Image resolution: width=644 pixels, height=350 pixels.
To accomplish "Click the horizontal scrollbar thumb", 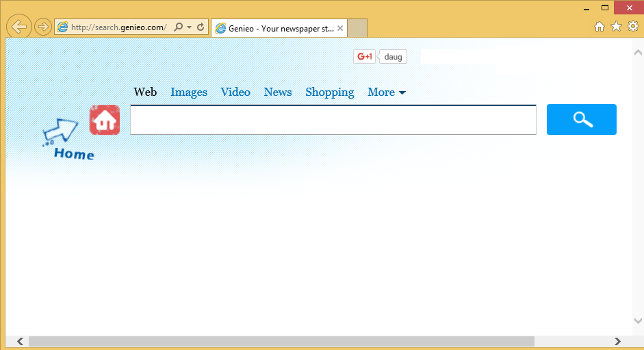I will coord(281,341).
